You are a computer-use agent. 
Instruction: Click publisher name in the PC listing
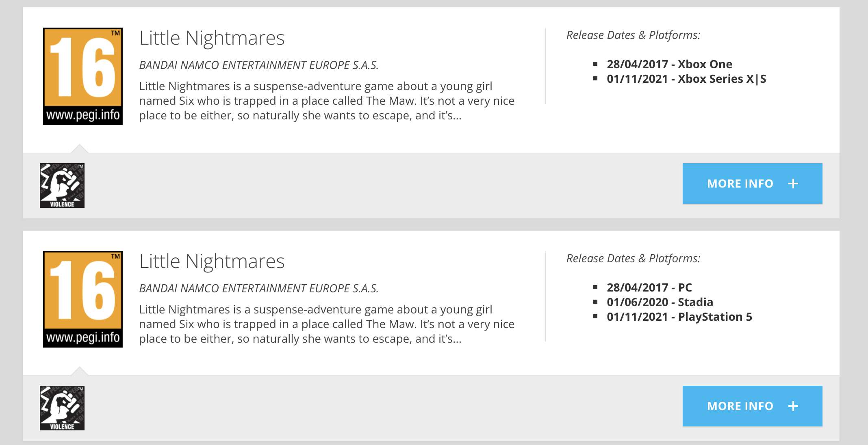coord(259,288)
